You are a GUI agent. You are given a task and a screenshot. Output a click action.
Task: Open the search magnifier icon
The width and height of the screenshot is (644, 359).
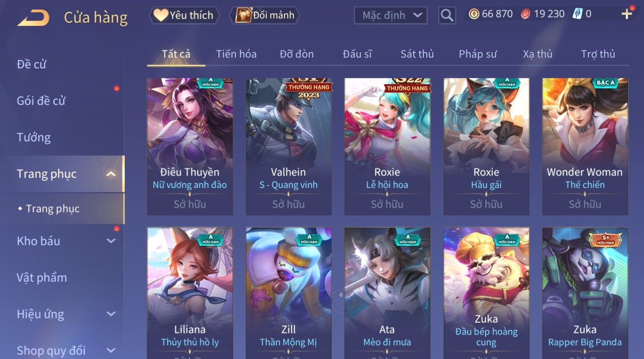pos(447,15)
